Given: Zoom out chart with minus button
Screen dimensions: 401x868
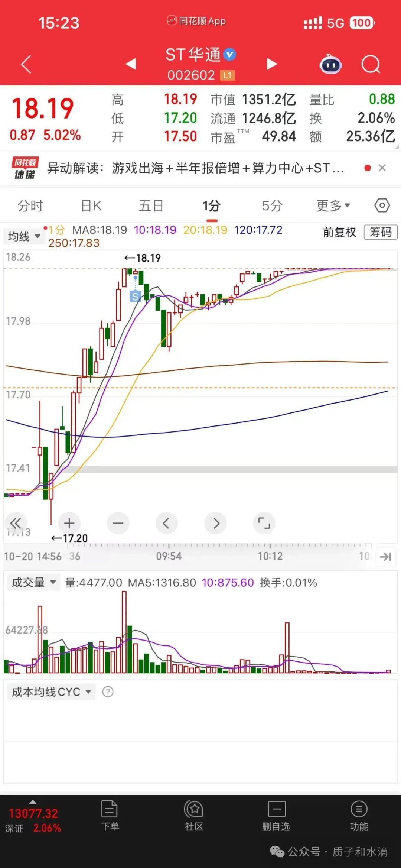Looking at the screenshot, I should pos(118,523).
